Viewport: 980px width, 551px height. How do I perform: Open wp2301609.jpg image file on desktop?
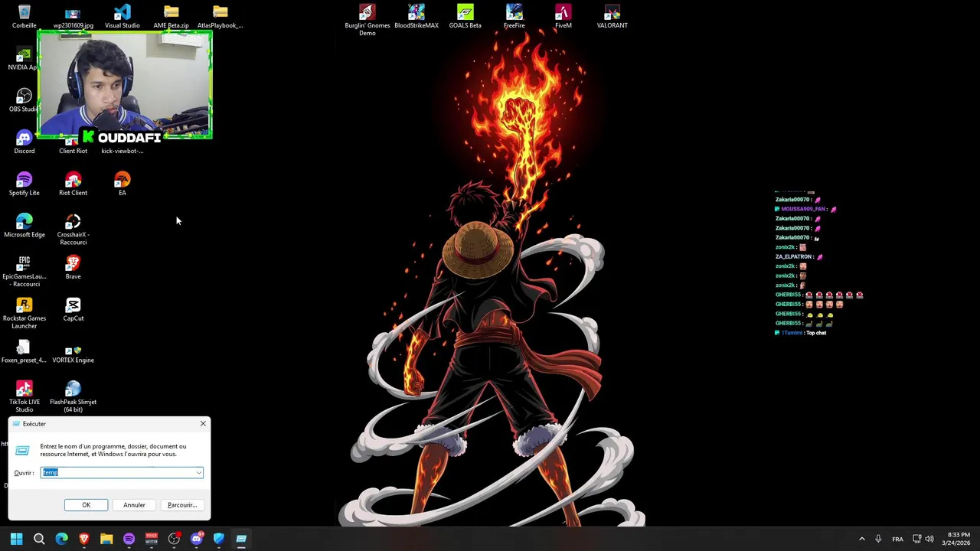(x=73, y=16)
